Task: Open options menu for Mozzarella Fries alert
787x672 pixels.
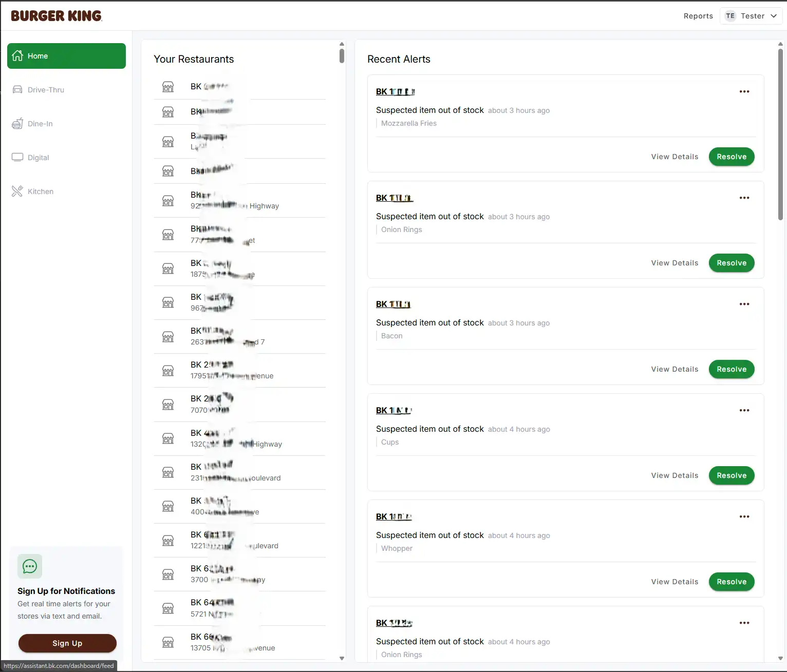Action: [744, 91]
